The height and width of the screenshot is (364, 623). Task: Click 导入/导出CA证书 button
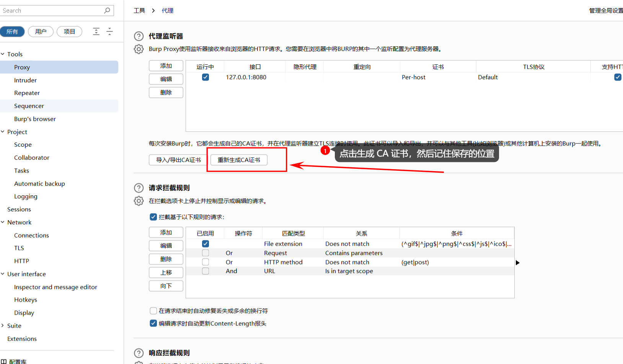point(178,160)
